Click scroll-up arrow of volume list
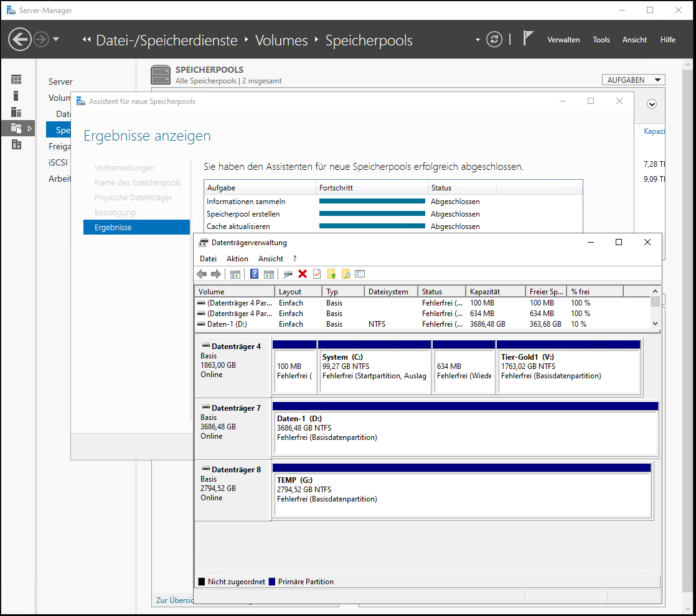This screenshot has height=616, width=696. click(x=655, y=291)
